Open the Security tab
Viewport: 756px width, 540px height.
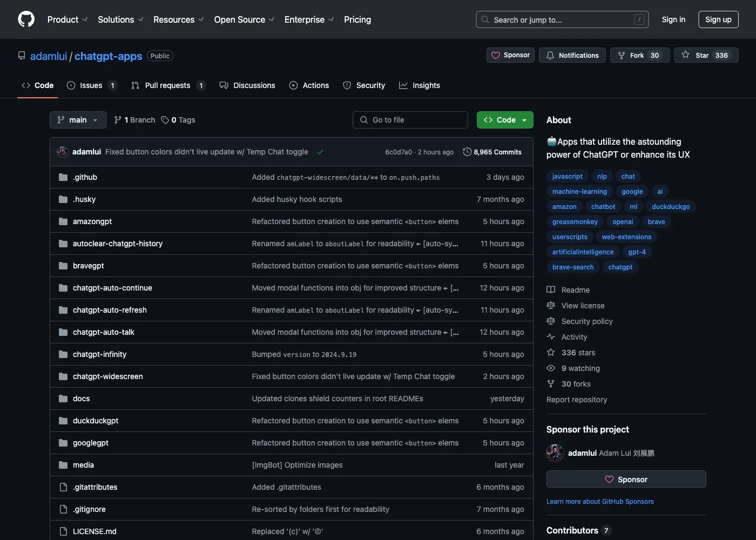364,85
